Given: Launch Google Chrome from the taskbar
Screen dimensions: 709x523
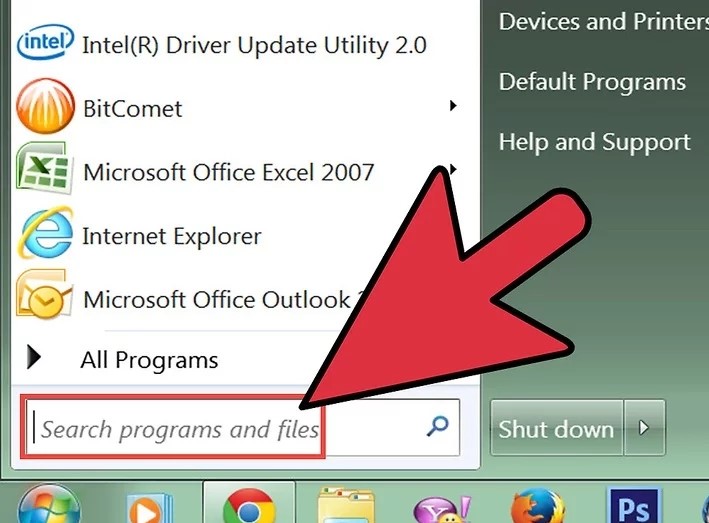Looking at the screenshot, I should click(249, 506).
